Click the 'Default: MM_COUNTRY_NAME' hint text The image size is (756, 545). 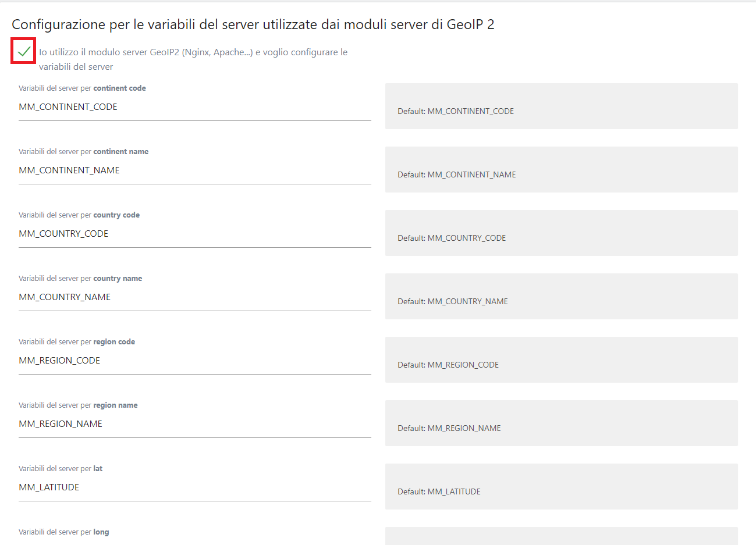click(452, 301)
